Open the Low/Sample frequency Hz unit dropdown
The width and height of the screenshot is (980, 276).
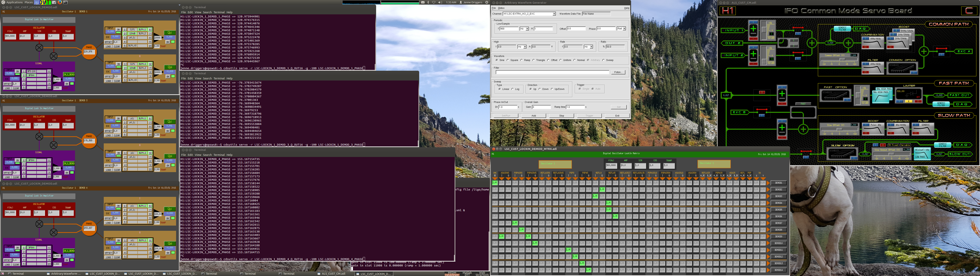[524, 29]
